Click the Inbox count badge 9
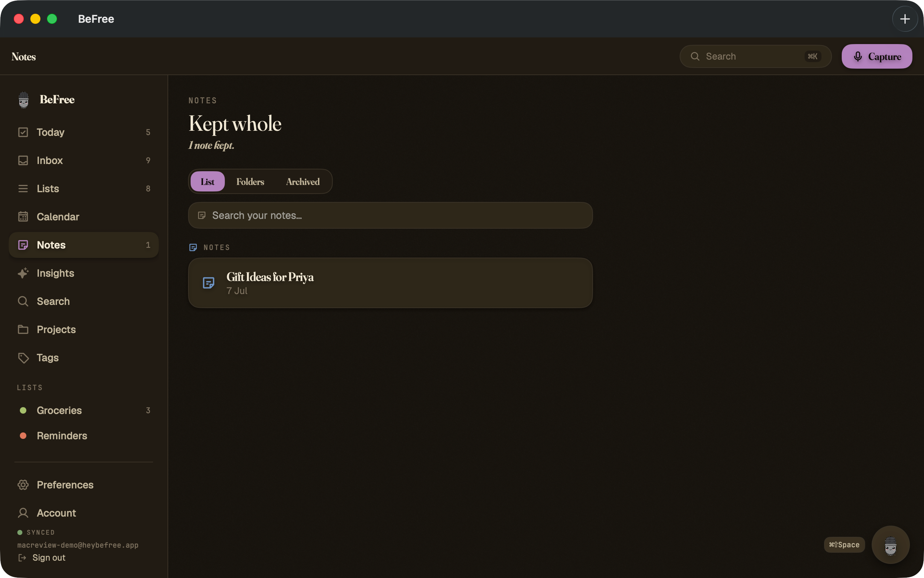924x578 pixels. (148, 160)
